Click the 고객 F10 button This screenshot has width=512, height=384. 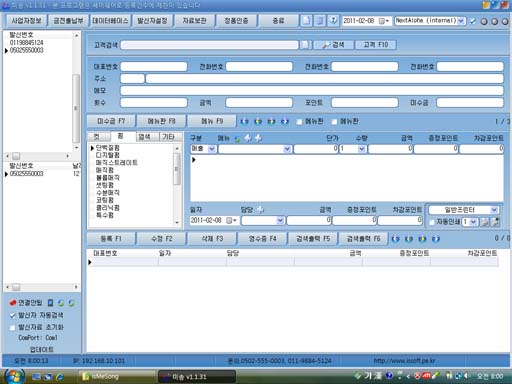coord(376,45)
